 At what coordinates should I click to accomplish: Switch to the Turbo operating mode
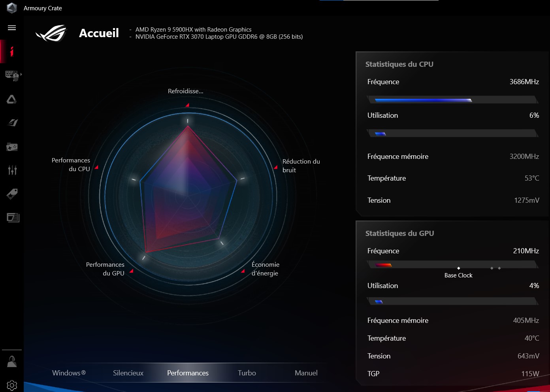tap(247, 373)
